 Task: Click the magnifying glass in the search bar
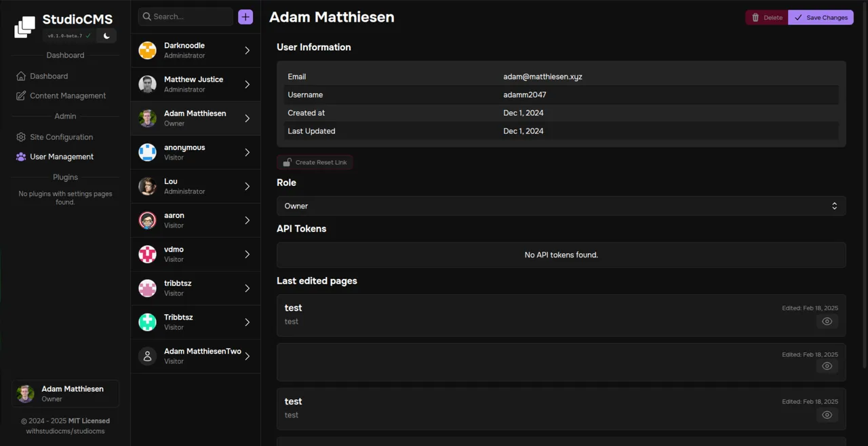point(146,16)
